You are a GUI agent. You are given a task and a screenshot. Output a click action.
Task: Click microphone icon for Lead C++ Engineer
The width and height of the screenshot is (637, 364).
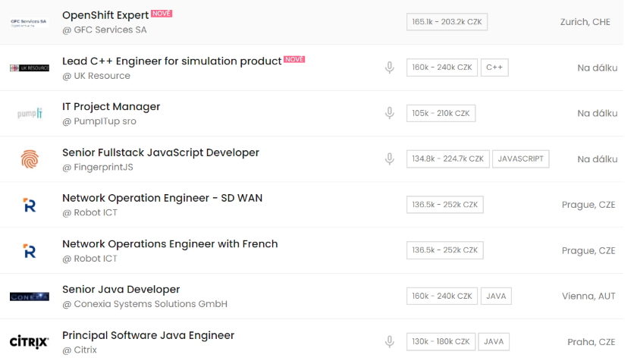coord(390,67)
